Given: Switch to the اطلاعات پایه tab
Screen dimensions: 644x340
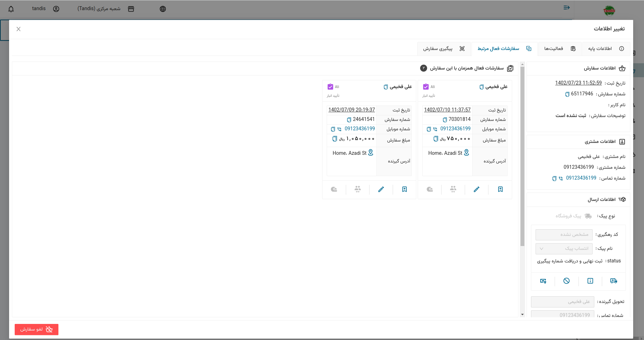Looking at the screenshot, I should pyautogui.click(x=606, y=49).
